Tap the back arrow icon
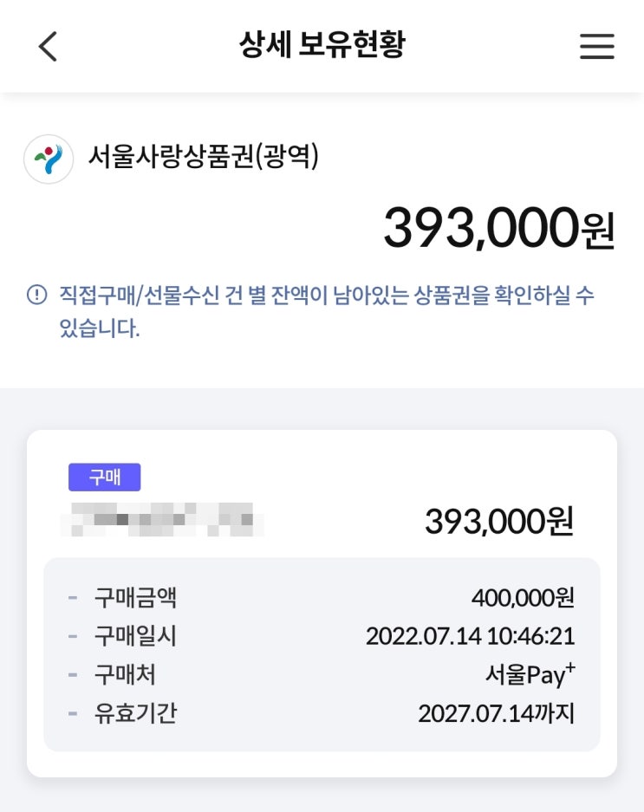Screen dimensions: 644x812 coord(49,46)
